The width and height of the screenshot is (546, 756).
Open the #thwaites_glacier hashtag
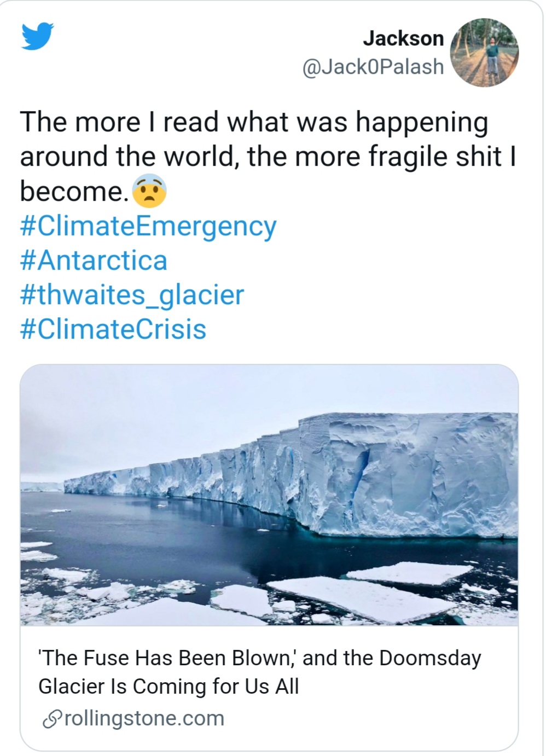coord(132,295)
